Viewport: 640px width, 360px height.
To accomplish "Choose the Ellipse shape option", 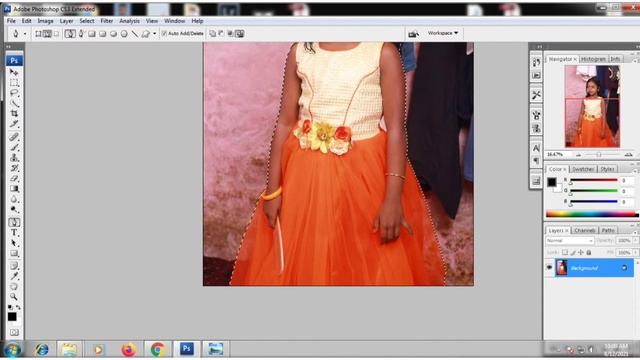I will click(x=113, y=34).
